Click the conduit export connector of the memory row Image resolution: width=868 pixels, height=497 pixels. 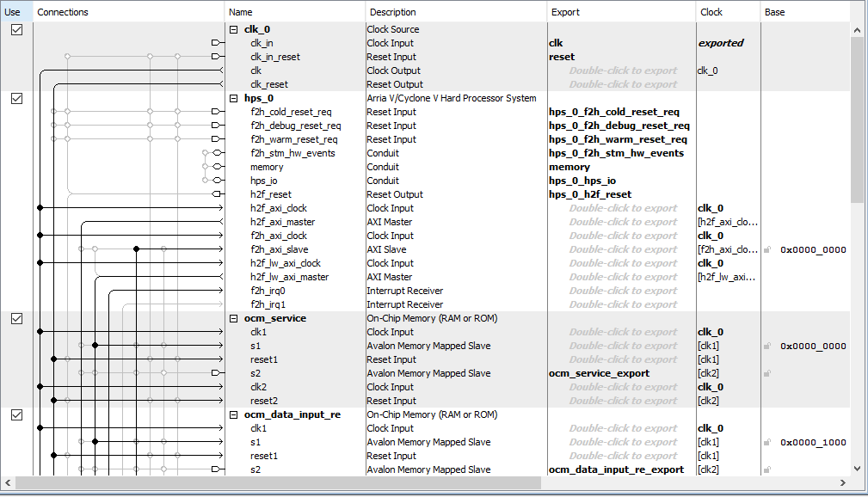click(218, 167)
